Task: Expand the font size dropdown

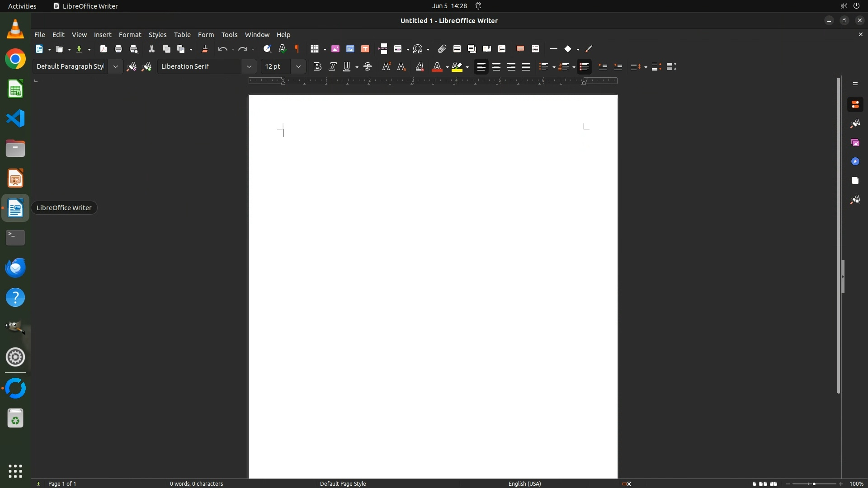Action: point(298,67)
